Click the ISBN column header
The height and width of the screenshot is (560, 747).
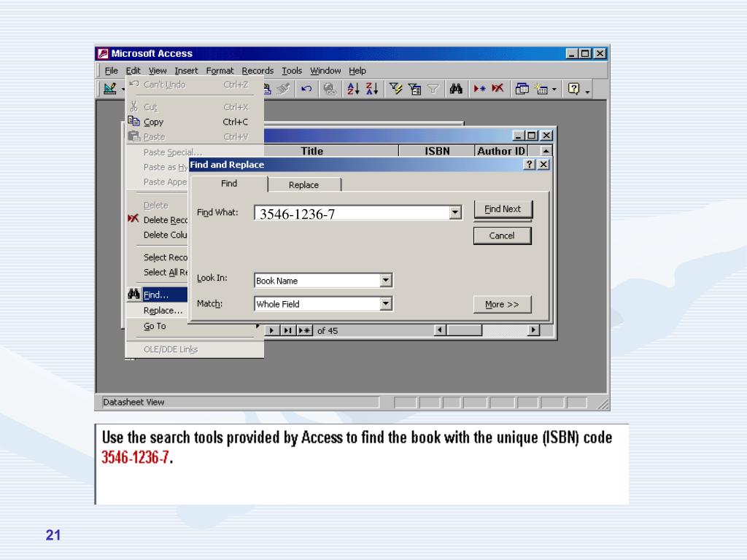437,151
